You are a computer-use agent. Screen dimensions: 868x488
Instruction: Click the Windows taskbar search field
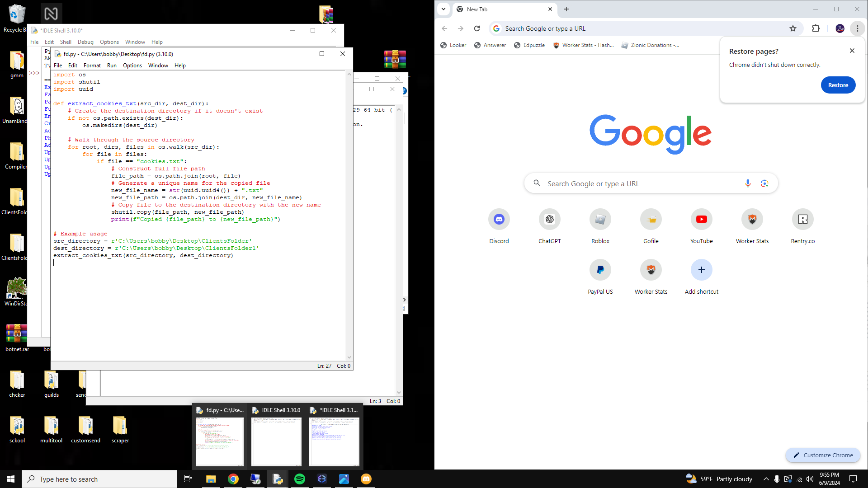pos(99,479)
